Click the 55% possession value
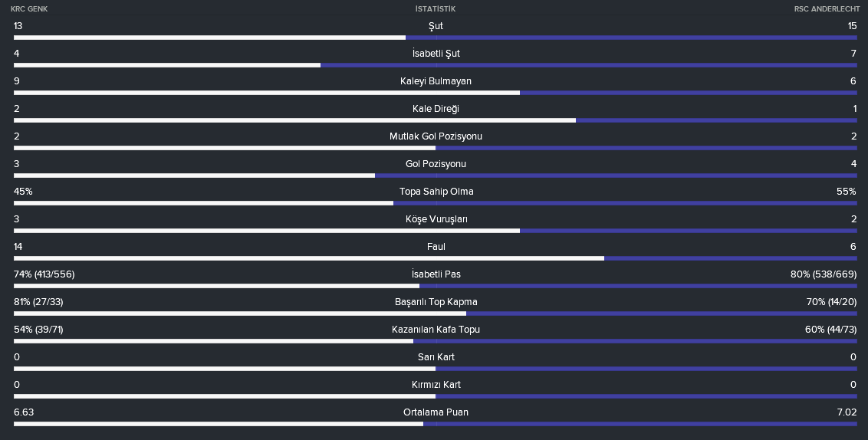Screen dimensions: 868x440 click(847, 192)
